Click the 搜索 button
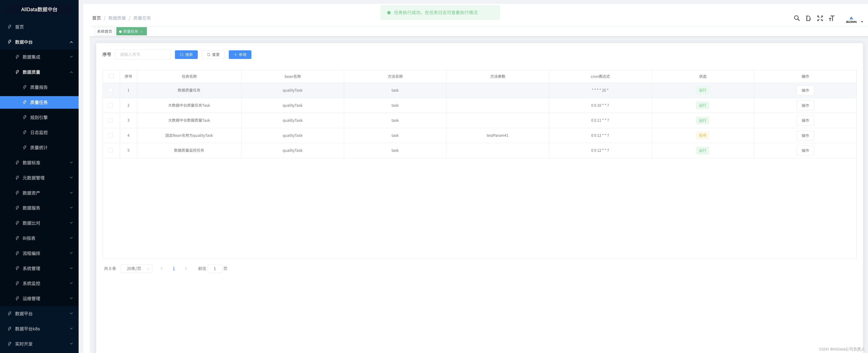This screenshot has width=868, height=353. (x=186, y=55)
